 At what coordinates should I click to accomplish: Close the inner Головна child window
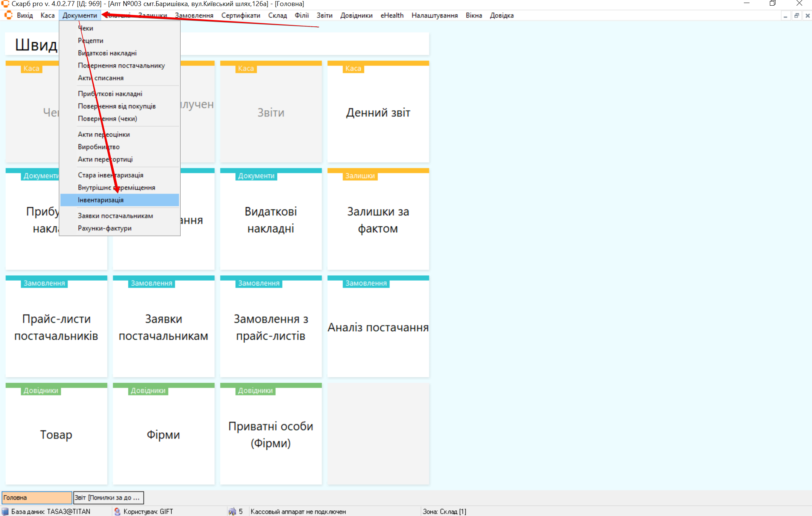coord(807,15)
